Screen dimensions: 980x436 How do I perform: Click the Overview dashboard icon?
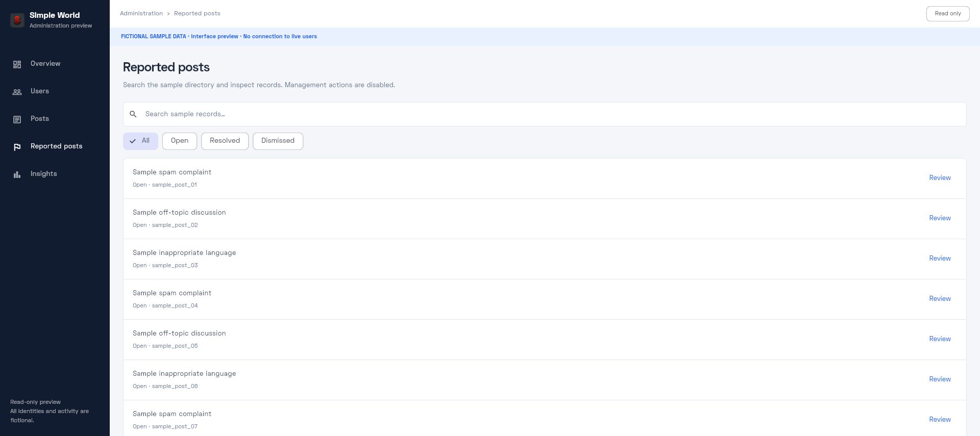pyautogui.click(x=17, y=64)
